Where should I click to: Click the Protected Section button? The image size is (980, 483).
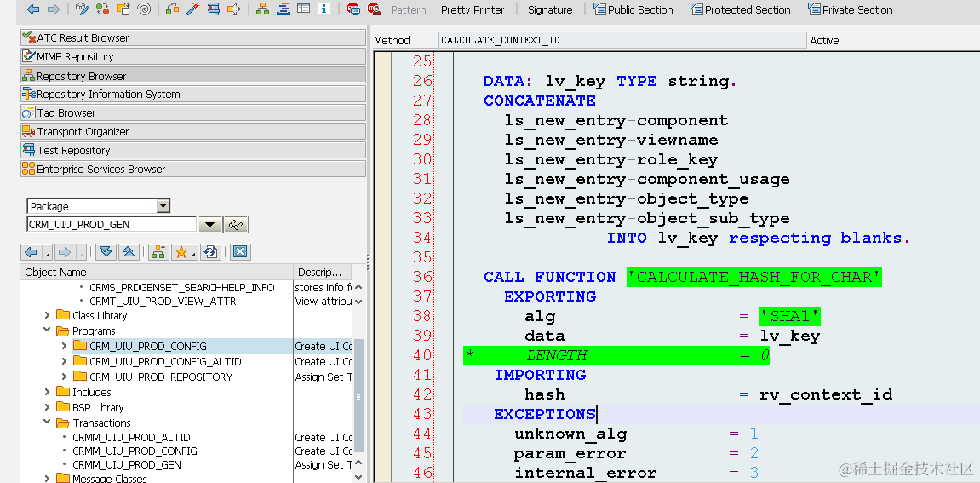tap(741, 9)
